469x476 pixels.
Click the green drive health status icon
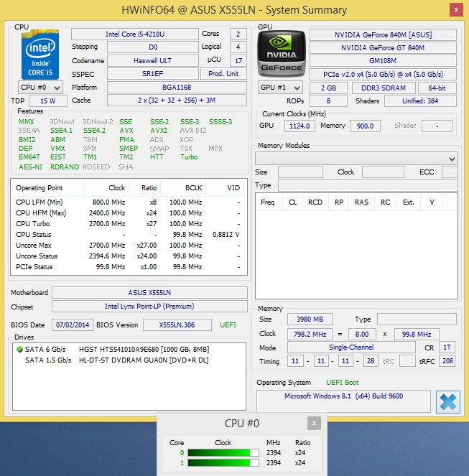click(19, 350)
